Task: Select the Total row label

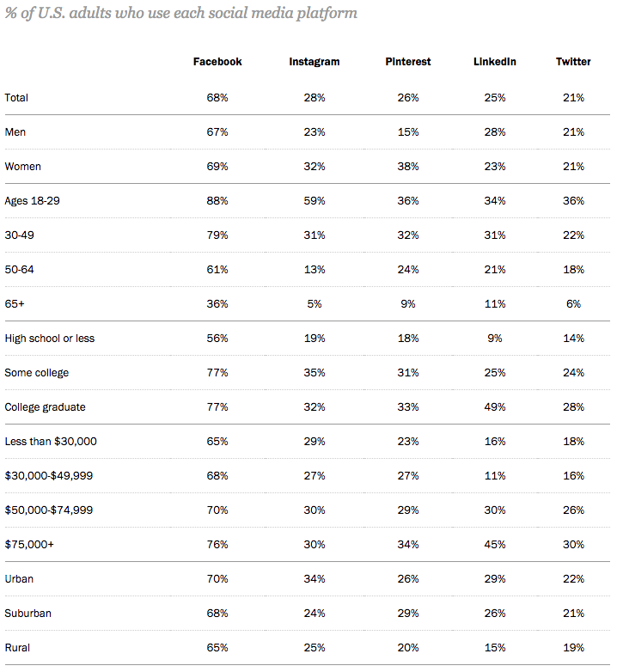Action: (x=16, y=98)
